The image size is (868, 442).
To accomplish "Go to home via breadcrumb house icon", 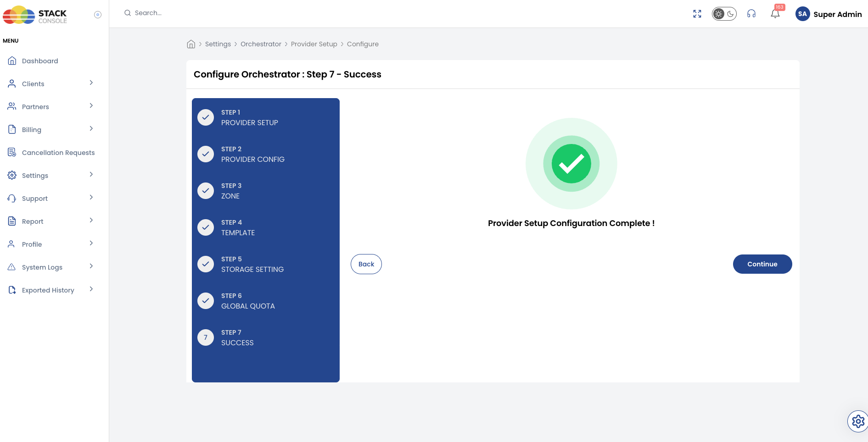I will (x=191, y=44).
